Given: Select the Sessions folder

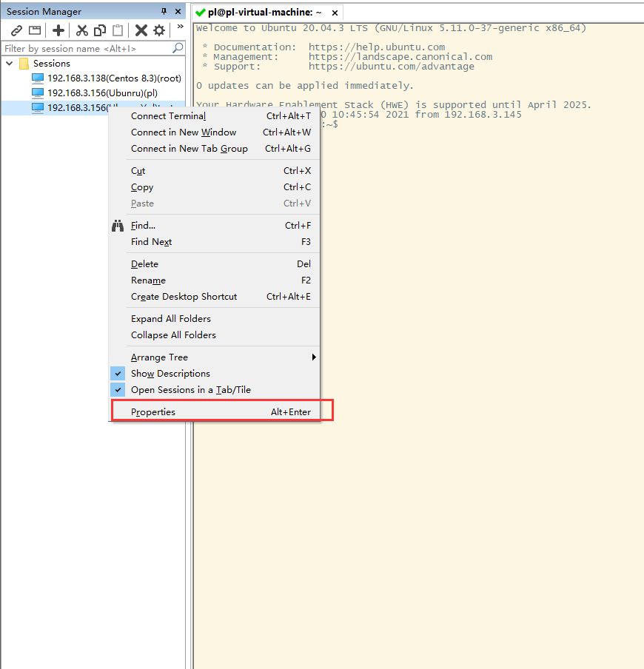Looking at the screenshot, I should pos(52,64).
